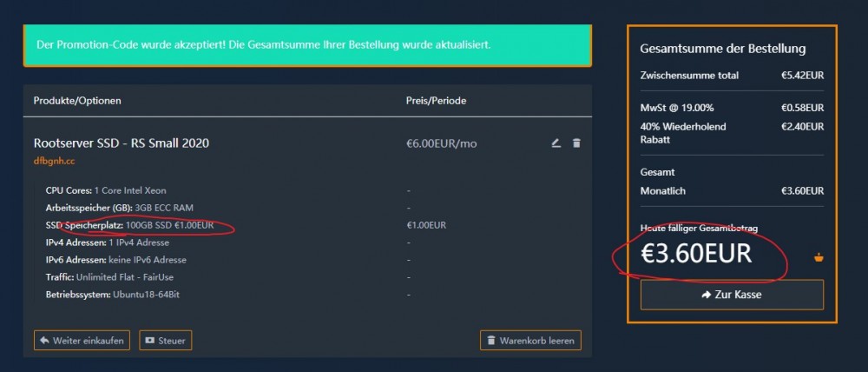Click the Betriebssystem Ubuntu18-64Bit line
This screenshot has height=372, width=868.
point(113,295)
